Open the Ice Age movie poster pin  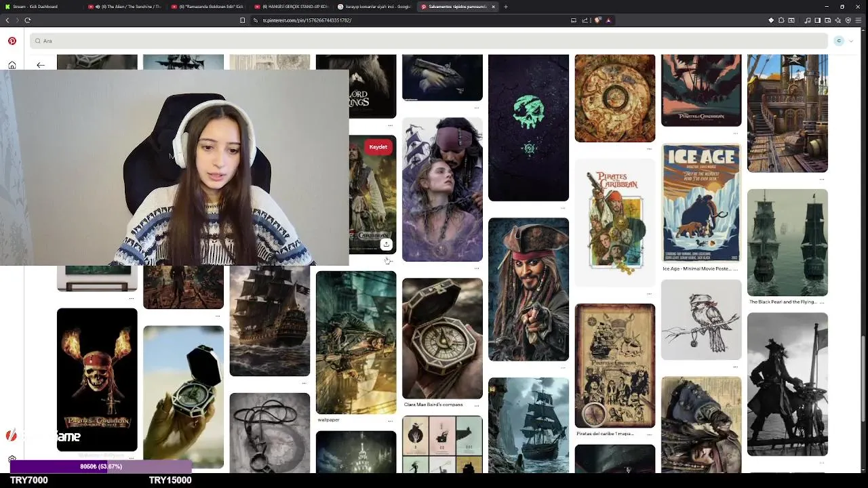point(701,203)
